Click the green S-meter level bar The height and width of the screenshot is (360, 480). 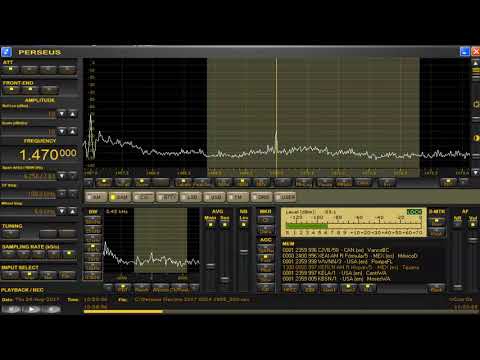307,226
